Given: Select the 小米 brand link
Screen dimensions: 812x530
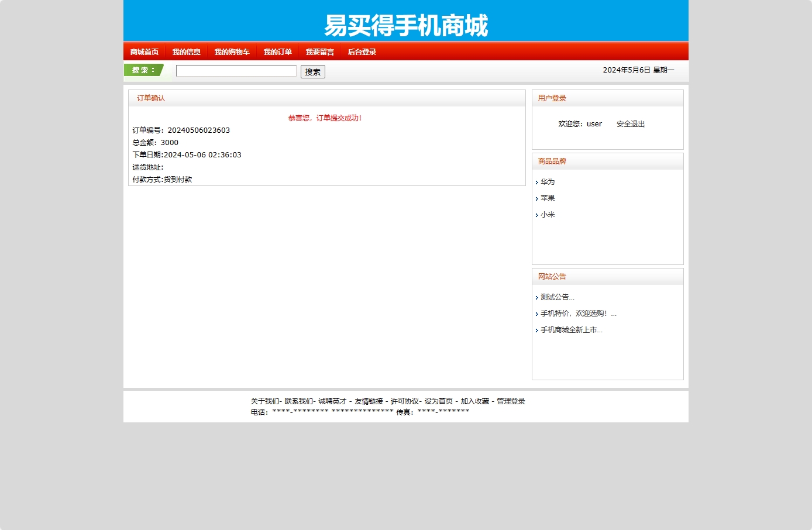Looking at the screenshot, I should (x=548, y=215).
